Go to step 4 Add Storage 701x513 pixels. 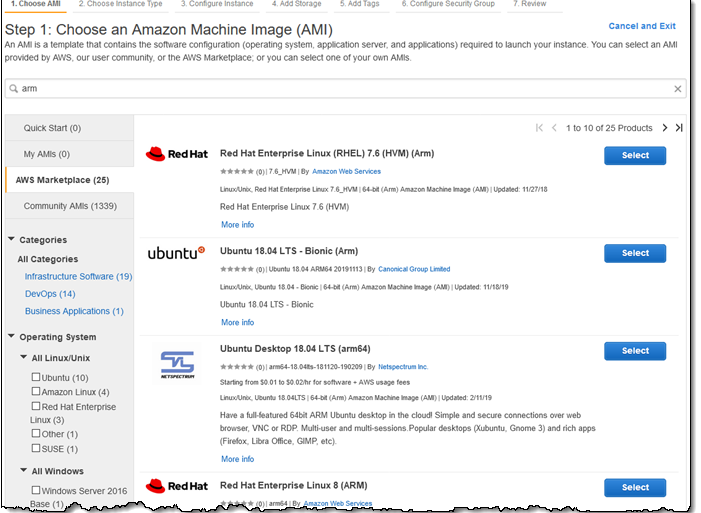point(297,4)
